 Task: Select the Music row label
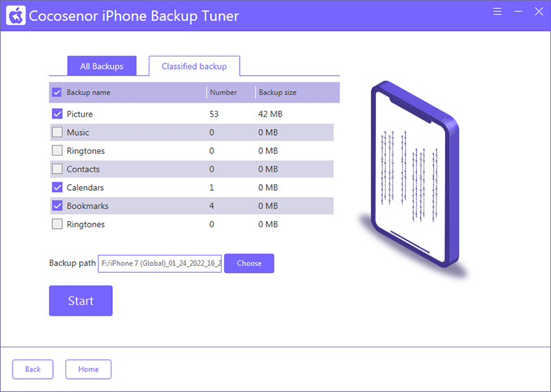click(x=78, y=132)
